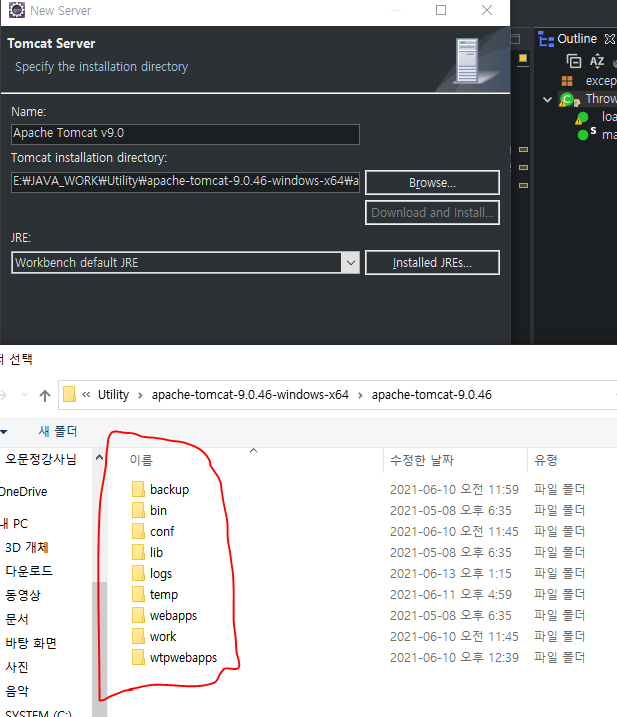Viewport: 617px width, 717px height.
Task: Click the Throw class icon in Outline
Action: pos(569,99)
